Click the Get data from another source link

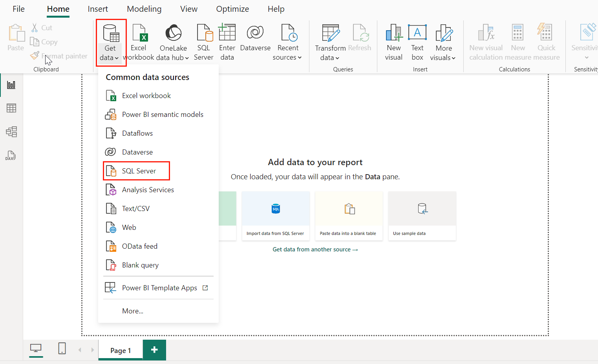point(315,249)
